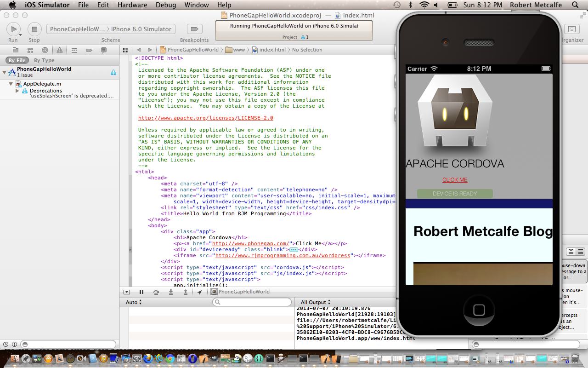Expand the folded code ellipsis in deviceready div
The image size is (588, 368).
pyautogui.click(x=294, y=250)
